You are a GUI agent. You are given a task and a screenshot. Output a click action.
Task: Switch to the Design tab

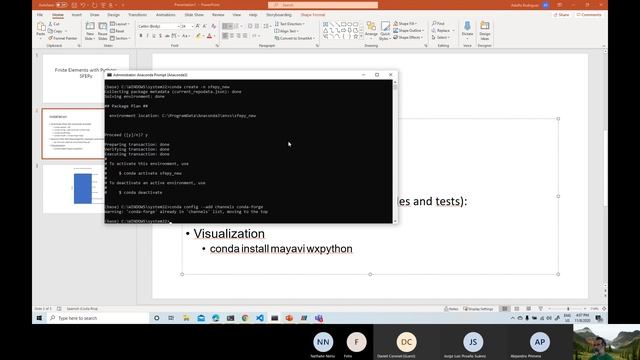(113, 15)
